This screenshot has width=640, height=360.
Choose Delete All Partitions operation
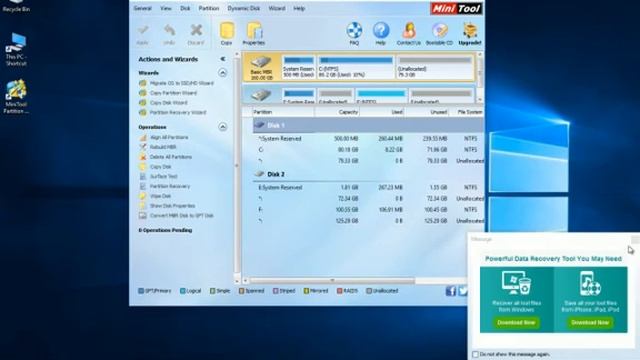click(165, 157)
